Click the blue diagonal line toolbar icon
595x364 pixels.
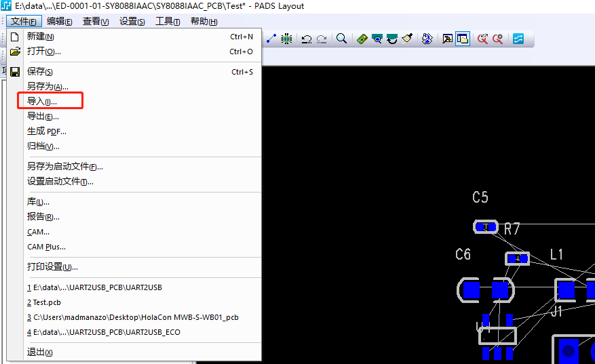coord(271,39)
